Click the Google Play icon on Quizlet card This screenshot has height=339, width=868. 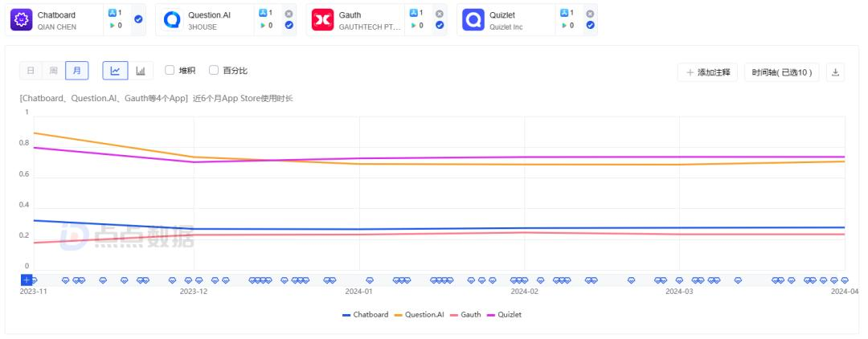pos(564,26)
